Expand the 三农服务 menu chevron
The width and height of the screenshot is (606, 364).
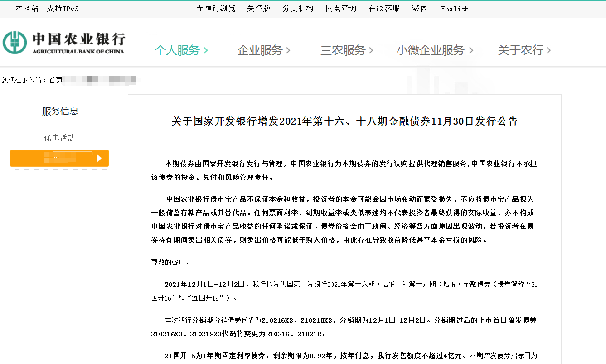pyautogui.click(x=371, y=50)
